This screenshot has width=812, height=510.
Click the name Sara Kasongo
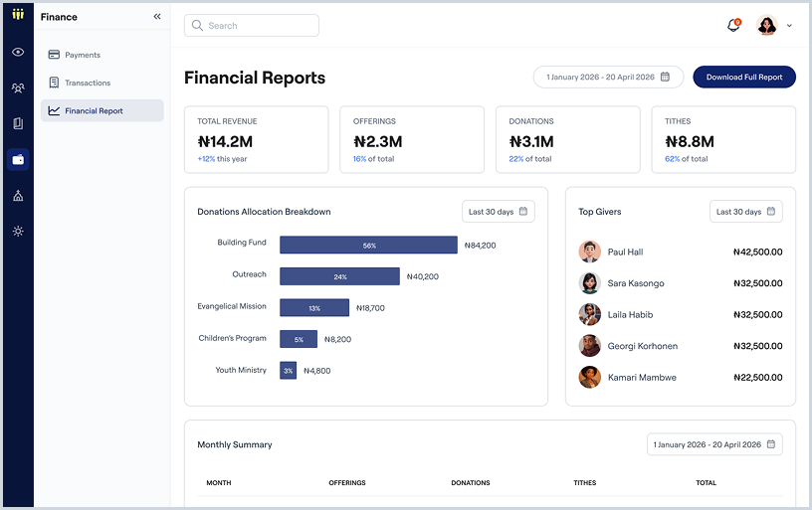pos(636,283)
